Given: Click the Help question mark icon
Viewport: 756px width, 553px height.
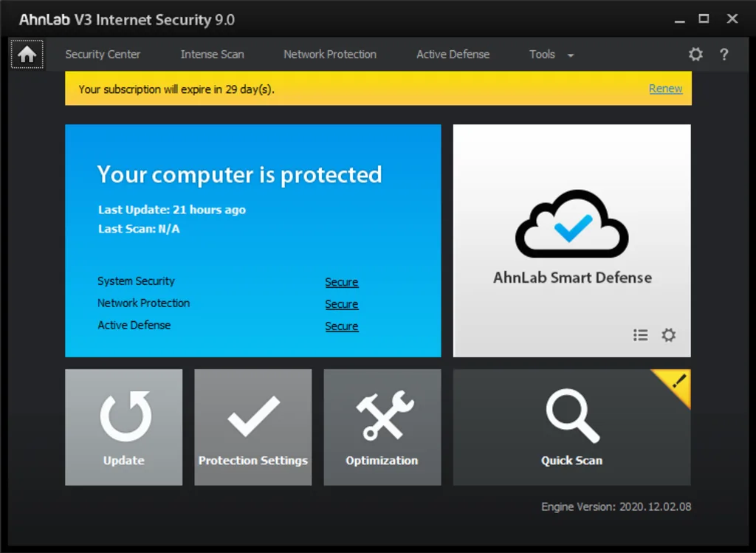Looking at the screenshot, I should point(724,54).
